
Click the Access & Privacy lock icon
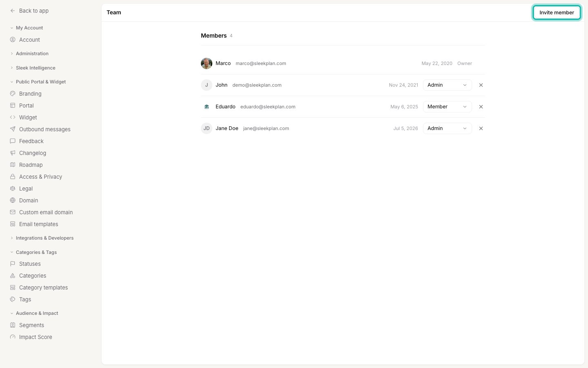click(x=13, y=177)
